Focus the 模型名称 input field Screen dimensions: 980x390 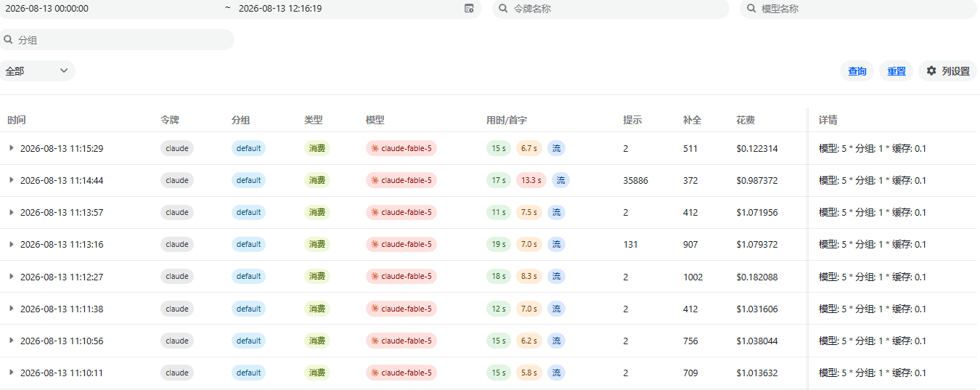pos(858,9)
